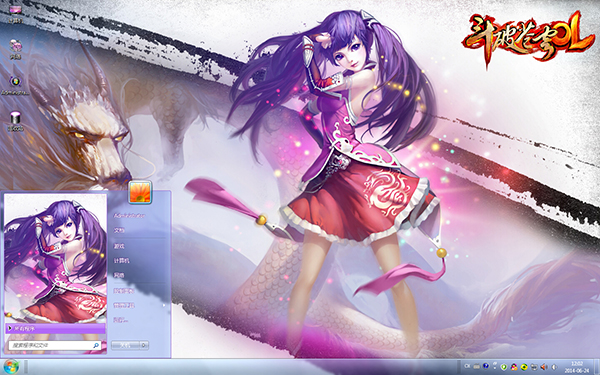
Task: Click the green shield security tray icon
Action: pos(504,367)
